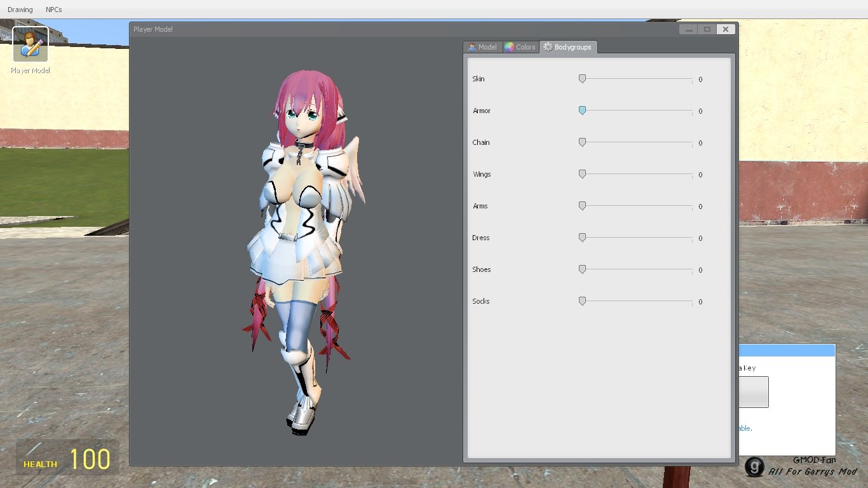
Task: Switch to the Colors tab
Action: point(521,47)
